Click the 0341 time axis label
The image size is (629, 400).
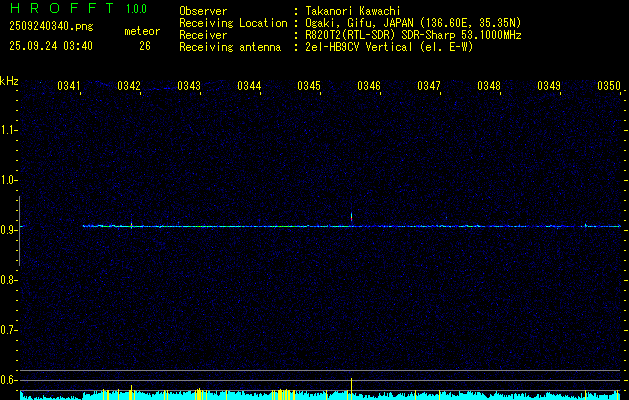coord(69,86)
